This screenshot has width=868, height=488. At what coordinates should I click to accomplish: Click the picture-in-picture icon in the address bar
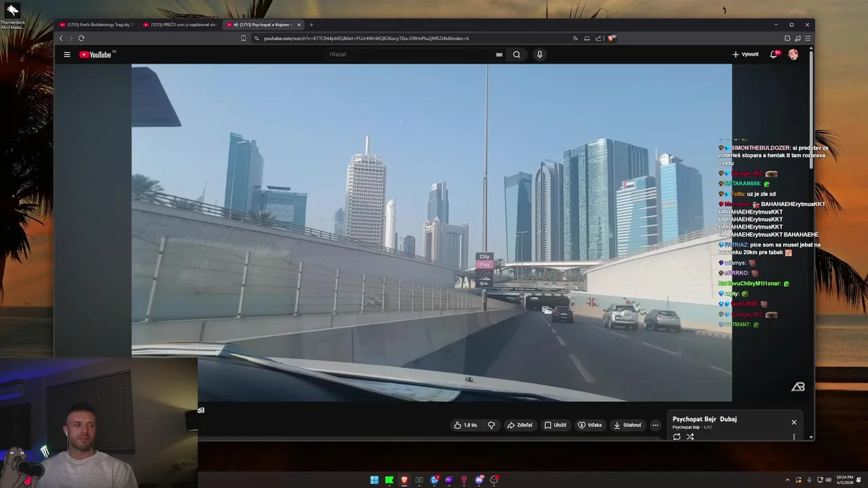pos(587,38)
